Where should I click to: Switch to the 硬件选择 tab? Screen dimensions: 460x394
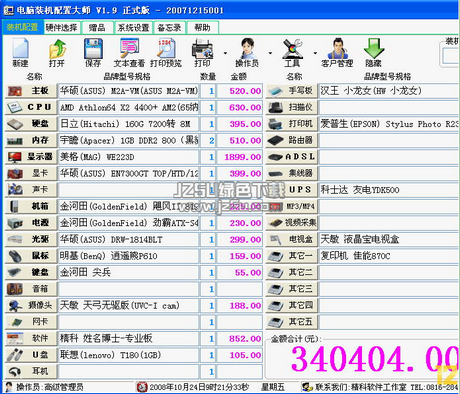coord(62,27)
